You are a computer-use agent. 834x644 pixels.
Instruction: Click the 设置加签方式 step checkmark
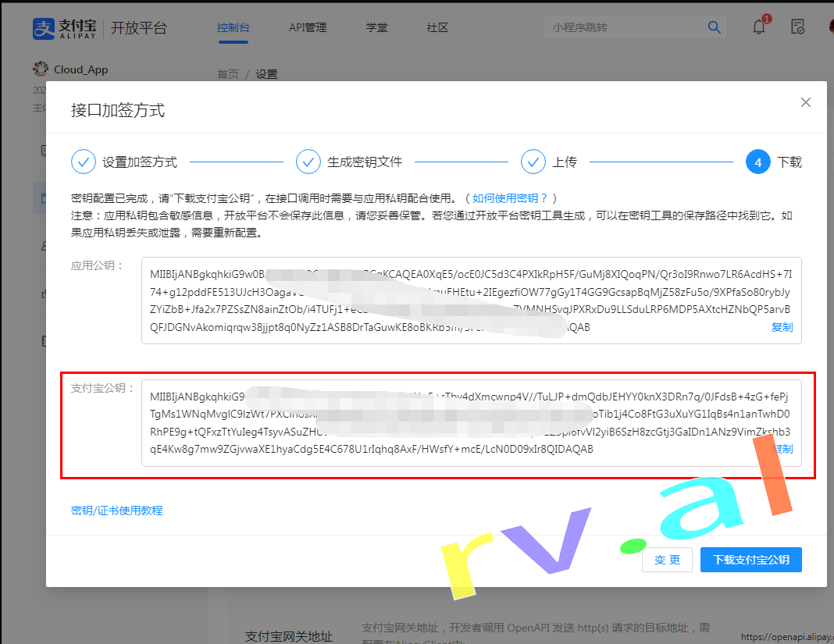(84, 162)
